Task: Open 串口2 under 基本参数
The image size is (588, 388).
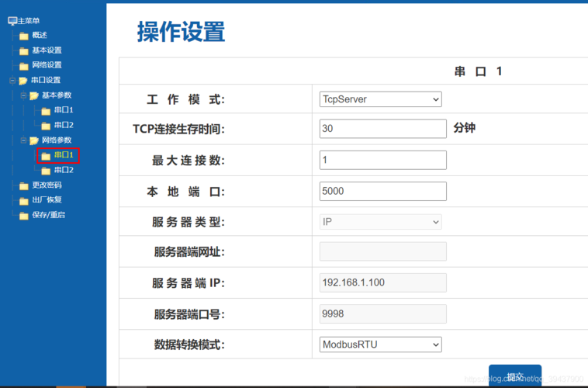Action: tap(64, 125)
